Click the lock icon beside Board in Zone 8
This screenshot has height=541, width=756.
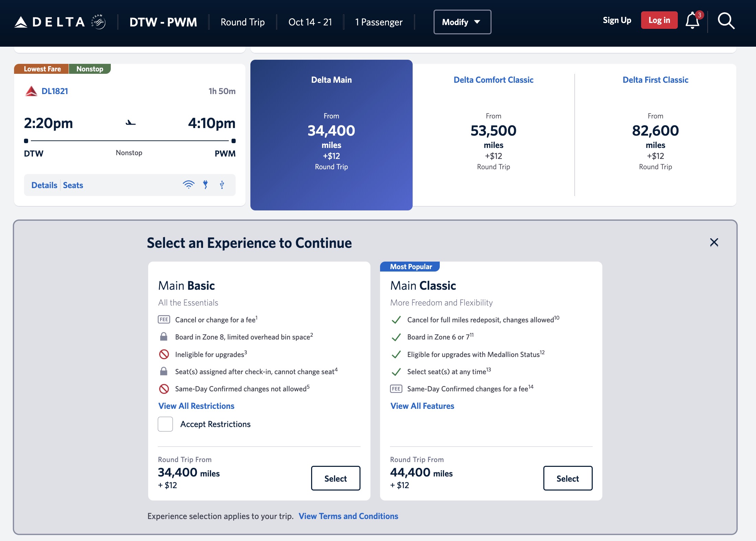pos(164,336)
